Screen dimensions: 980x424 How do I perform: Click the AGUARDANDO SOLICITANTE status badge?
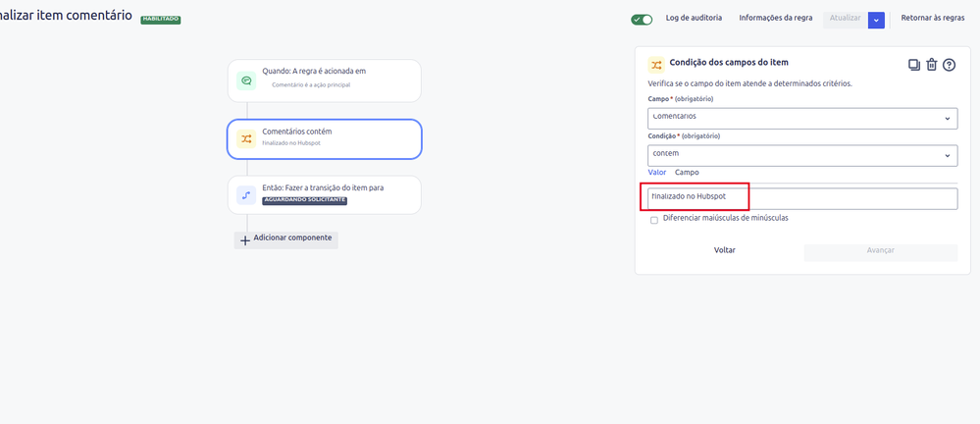(304, 200)
